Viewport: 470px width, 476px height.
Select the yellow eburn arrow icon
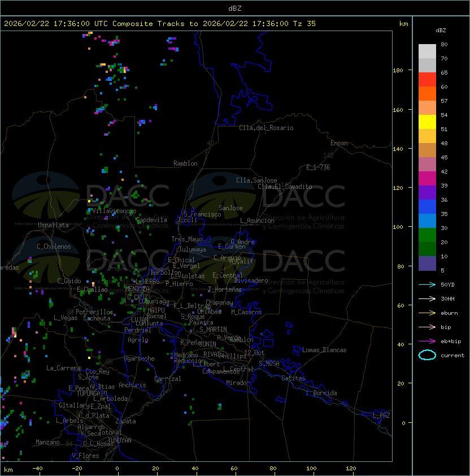(427, 313)
